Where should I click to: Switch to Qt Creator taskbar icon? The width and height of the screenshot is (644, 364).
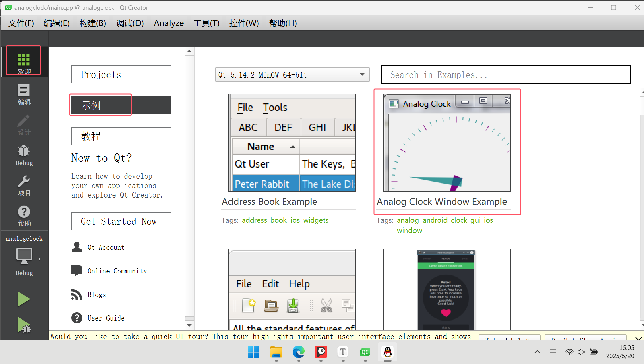365,352
